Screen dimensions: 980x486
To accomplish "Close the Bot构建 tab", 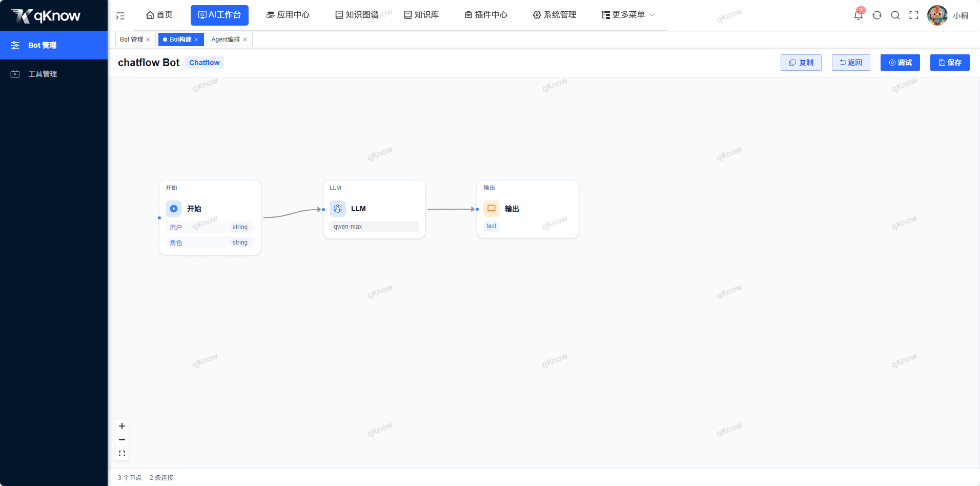I will (196, 39).
